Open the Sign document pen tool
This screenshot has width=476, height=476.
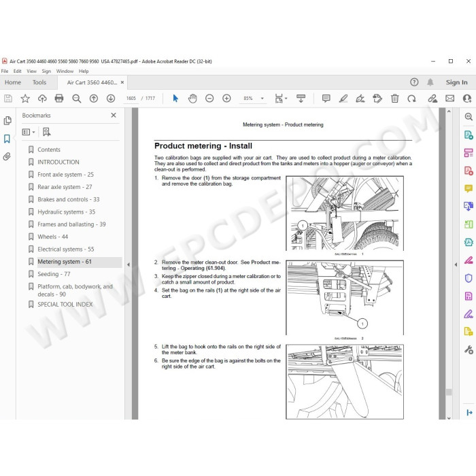tap(360, 99)
